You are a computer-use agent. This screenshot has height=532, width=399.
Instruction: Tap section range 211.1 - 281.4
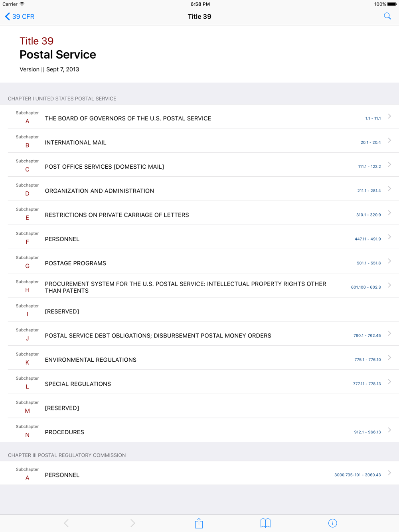(369, 191)
